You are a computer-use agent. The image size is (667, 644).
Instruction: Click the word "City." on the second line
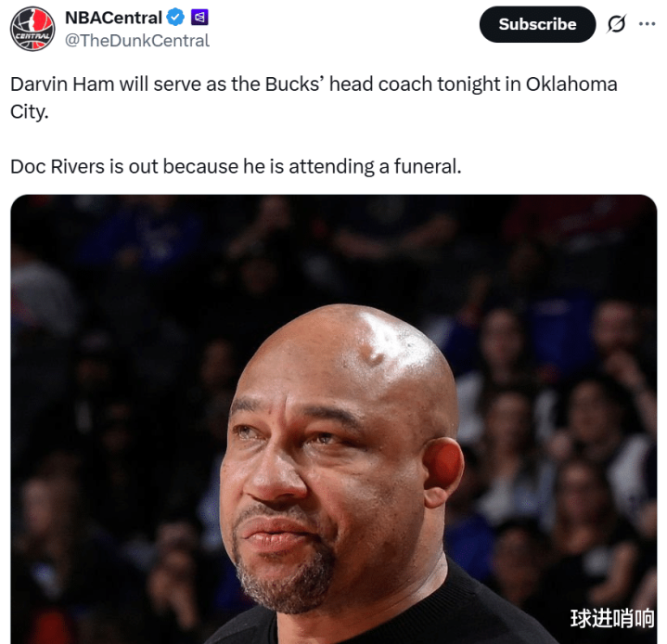coord(30,112)
